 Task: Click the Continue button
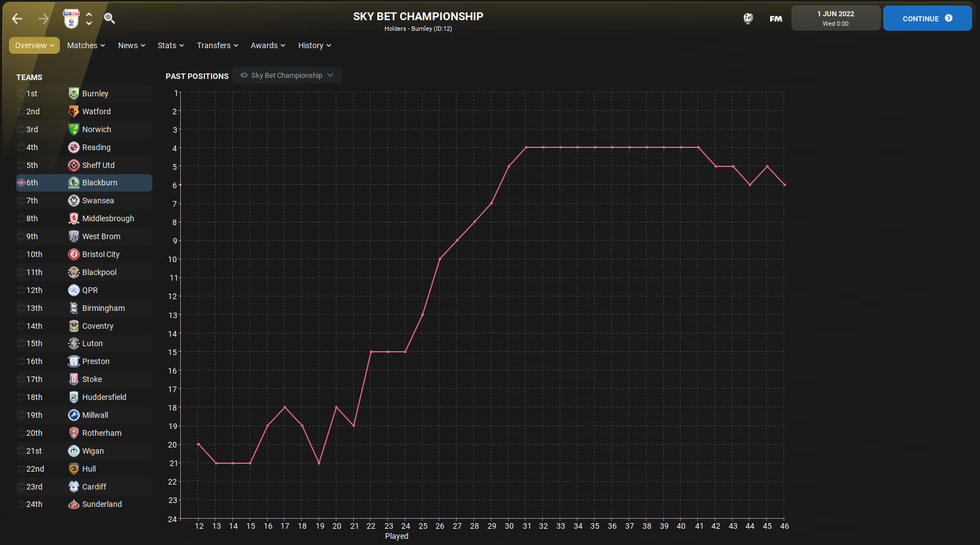click(x=927, y=18)
